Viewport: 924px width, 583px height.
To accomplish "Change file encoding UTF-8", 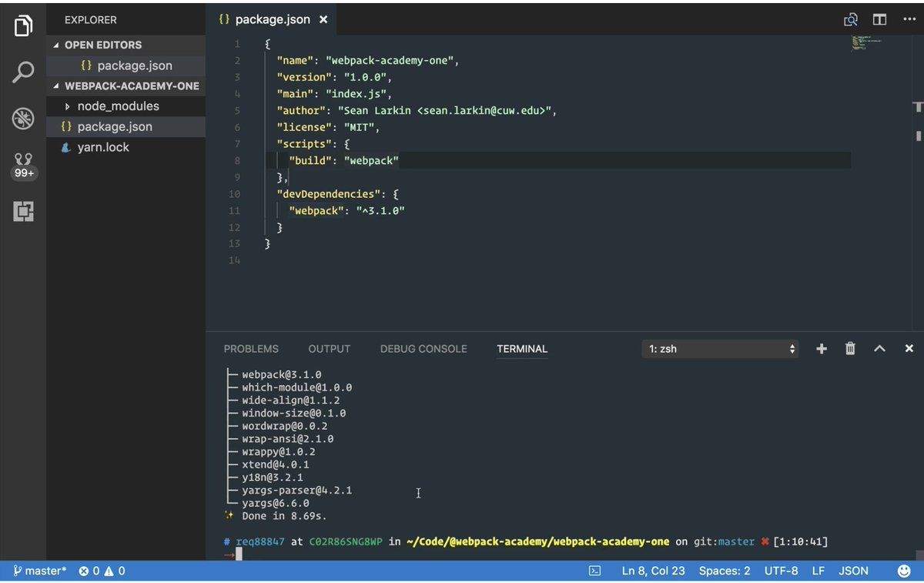I will click(781, 571).
